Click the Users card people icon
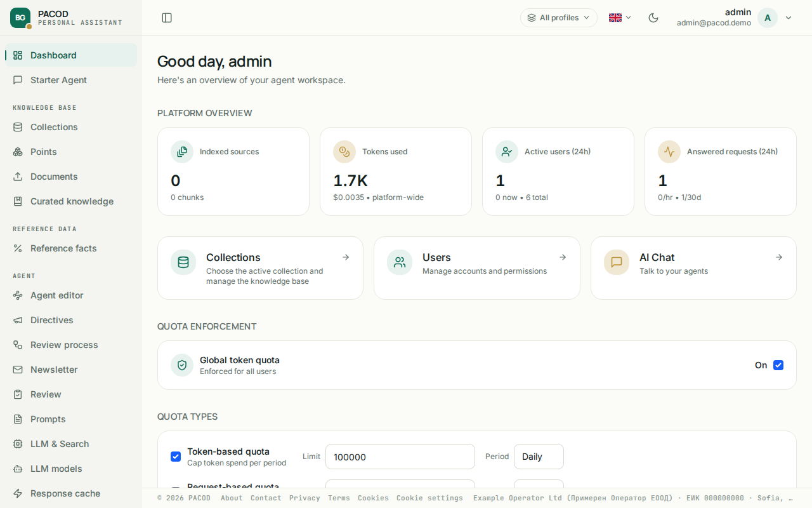The image size is (812, 508). 400,262
